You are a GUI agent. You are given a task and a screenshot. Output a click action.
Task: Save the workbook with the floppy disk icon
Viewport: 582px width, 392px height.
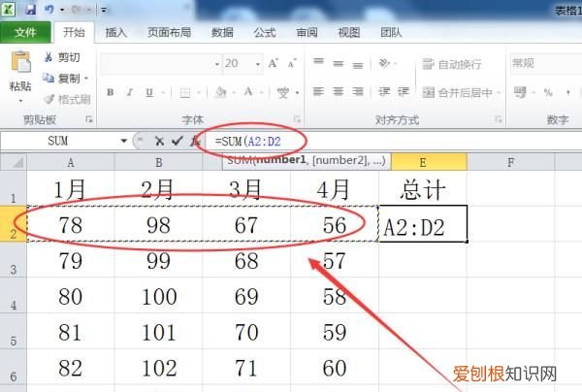point(30,9)
